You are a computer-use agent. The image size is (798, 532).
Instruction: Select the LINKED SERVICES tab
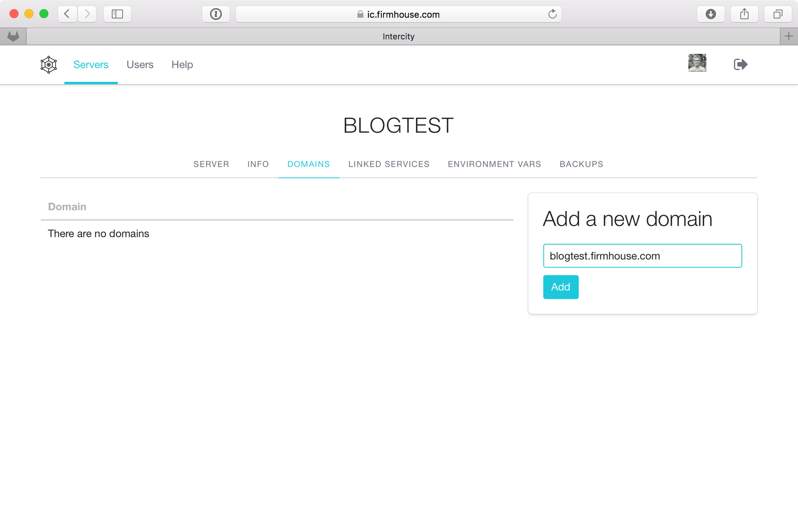click(389, 164)
